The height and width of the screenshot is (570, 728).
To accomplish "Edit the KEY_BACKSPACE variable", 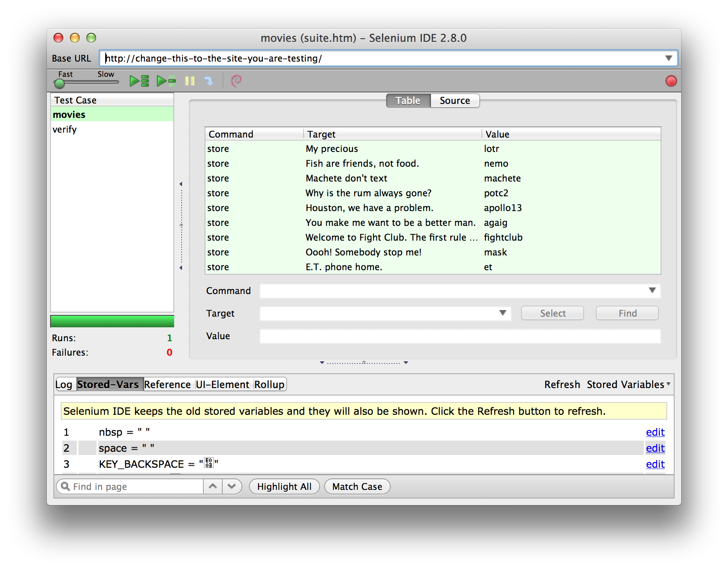I will click(655, 464).
